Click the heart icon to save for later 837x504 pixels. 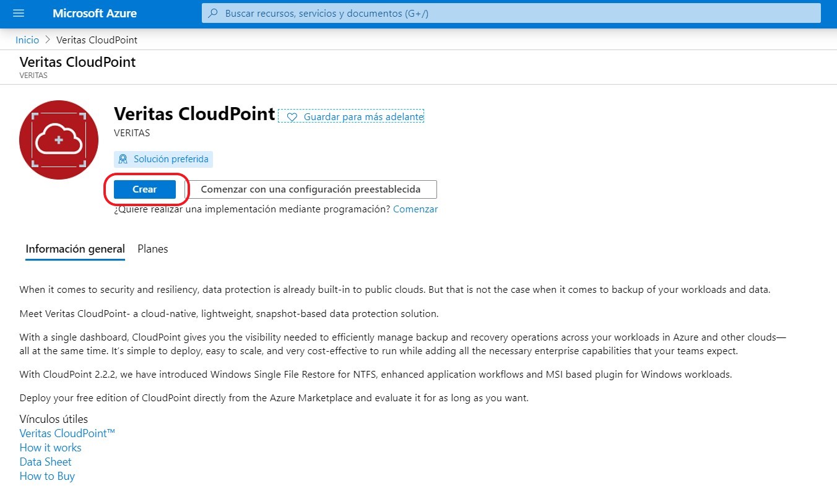[292, 116]
